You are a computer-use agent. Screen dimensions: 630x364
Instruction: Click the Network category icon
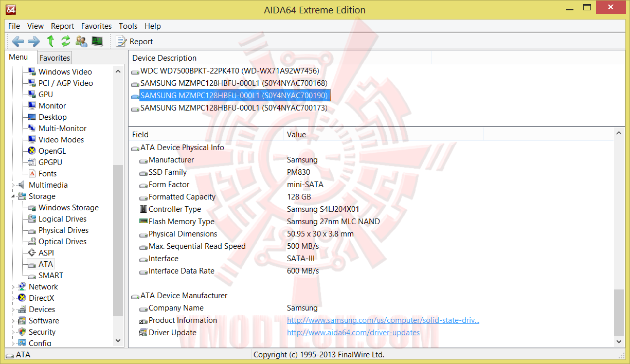(x=22, y=287)
